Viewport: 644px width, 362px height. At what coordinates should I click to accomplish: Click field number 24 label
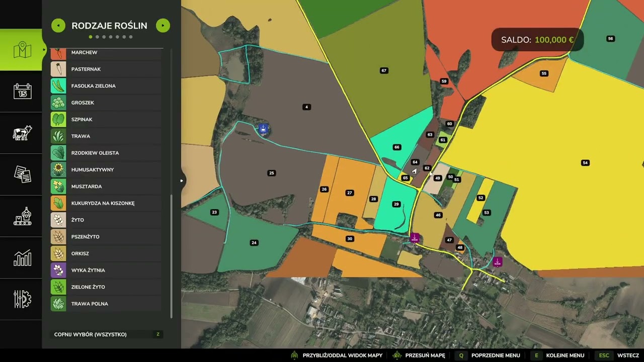click(x=254, y=243)
